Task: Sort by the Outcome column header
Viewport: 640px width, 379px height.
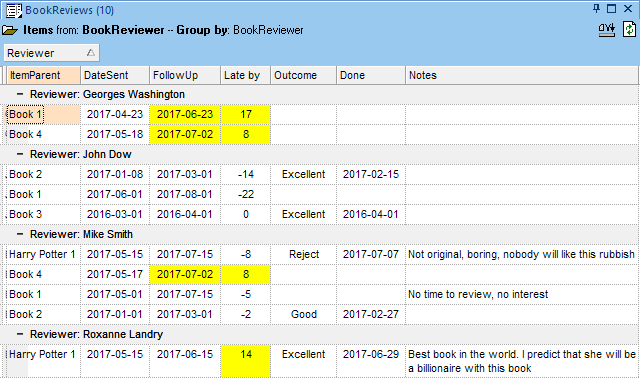Action: pos(304,75)
